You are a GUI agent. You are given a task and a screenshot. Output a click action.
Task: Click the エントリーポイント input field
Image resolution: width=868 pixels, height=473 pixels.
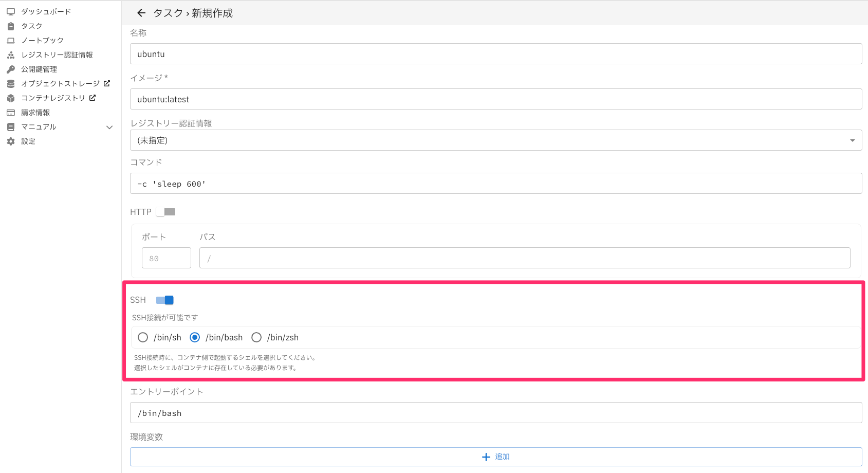point(495,413)
